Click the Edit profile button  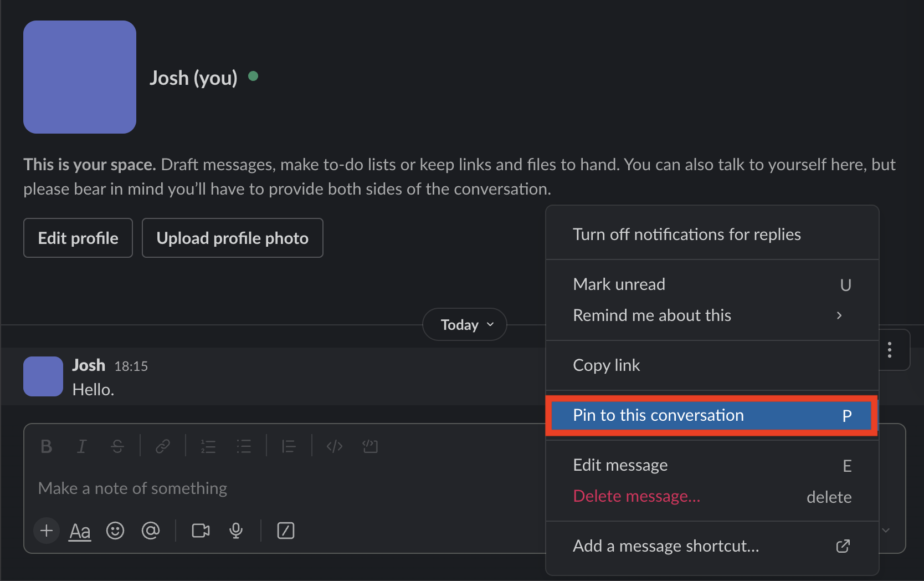pos(78,238)
